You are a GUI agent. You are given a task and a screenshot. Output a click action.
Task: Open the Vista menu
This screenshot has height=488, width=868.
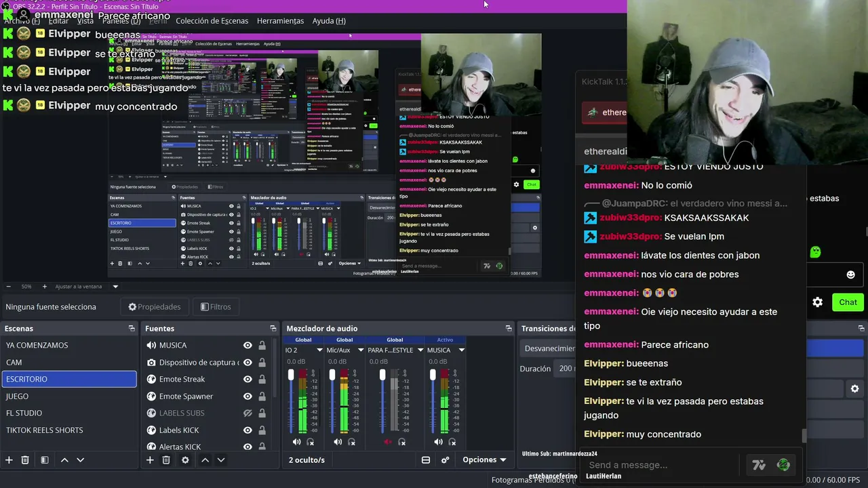pyautogui.click(x=85, y=21)
